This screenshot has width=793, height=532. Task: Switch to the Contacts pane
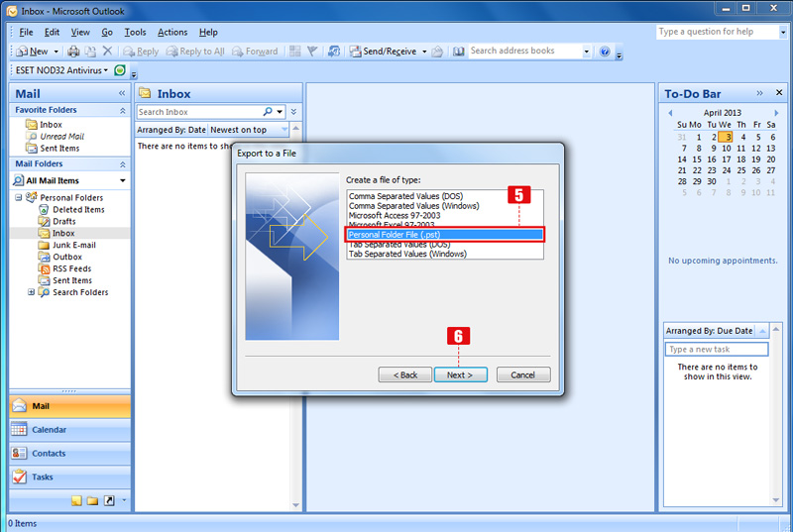69,453
